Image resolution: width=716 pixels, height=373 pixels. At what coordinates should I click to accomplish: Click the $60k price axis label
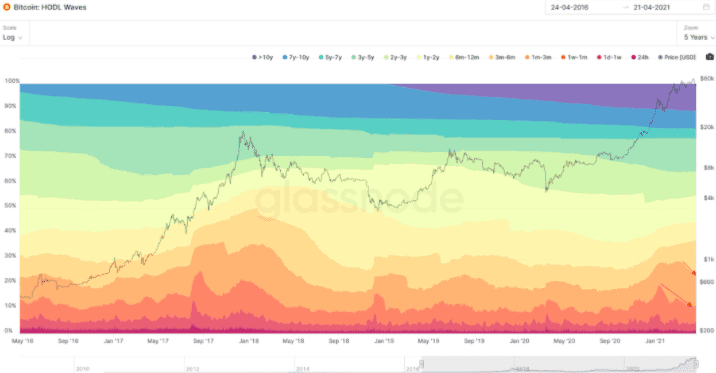coord(707,79)
